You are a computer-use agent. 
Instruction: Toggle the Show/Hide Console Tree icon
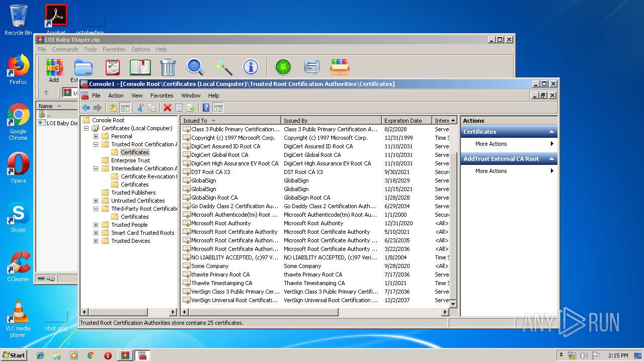click(125, 108)
